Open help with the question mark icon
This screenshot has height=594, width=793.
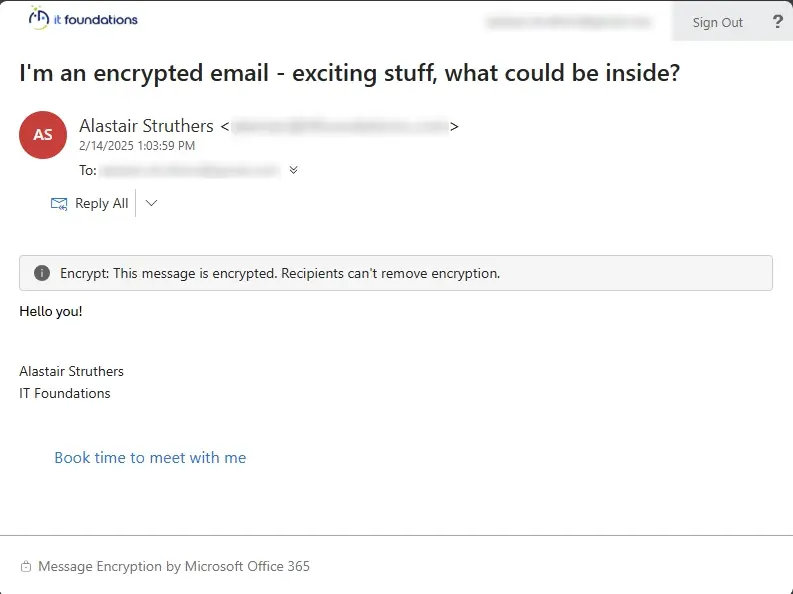click(x=777, y=22)
